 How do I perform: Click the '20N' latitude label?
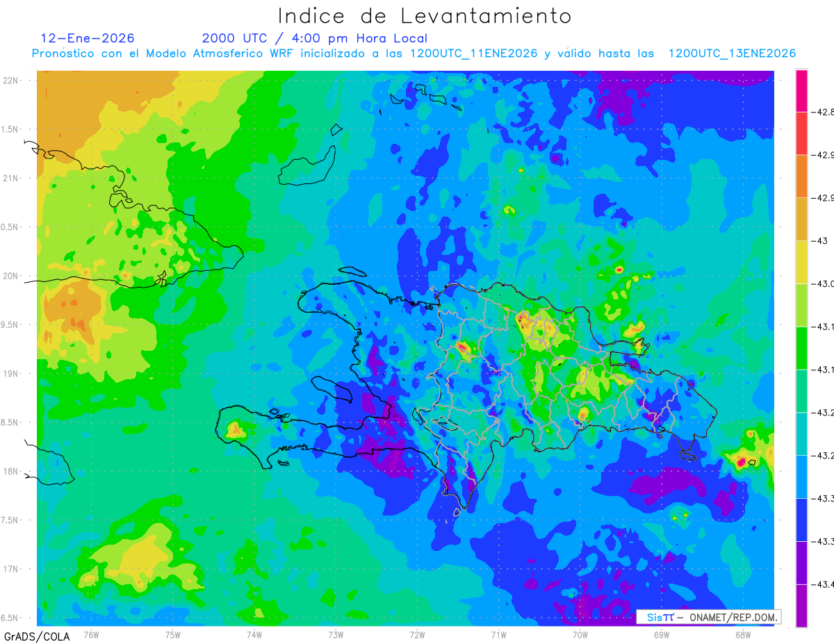click(10, 276)
